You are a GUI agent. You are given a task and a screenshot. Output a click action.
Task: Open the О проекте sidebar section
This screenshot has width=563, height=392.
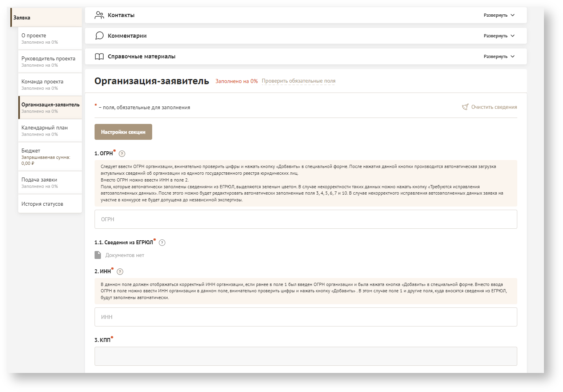(50, 38)
